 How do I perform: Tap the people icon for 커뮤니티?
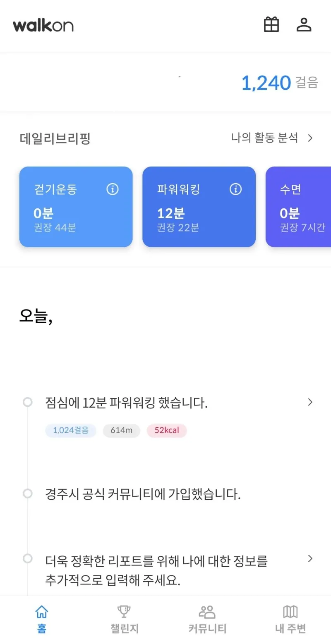207,612
